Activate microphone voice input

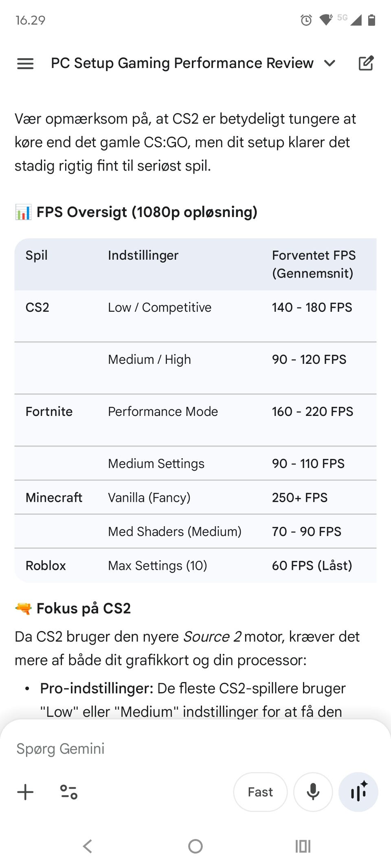pyautogui.click(x=313, y=792)
